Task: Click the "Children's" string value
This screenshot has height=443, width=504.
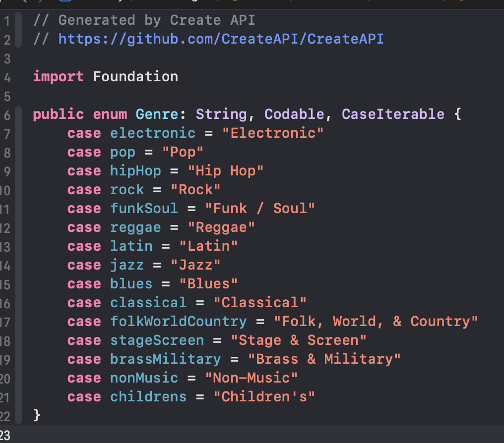Action: click(x=264, y=397)
